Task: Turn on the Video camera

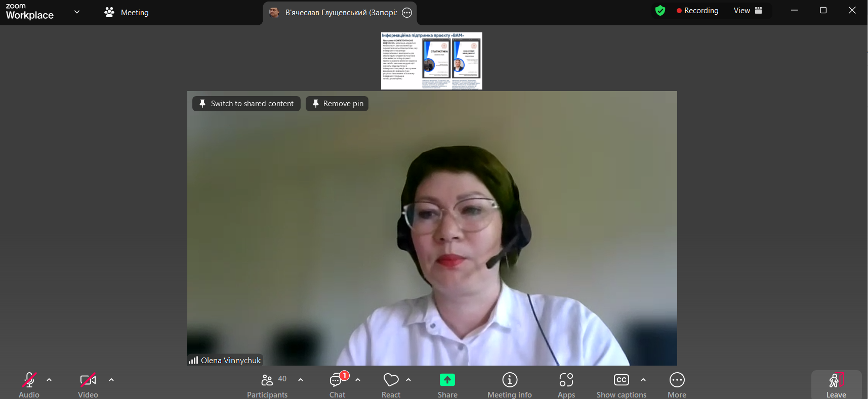Action: tap(88, 380)
